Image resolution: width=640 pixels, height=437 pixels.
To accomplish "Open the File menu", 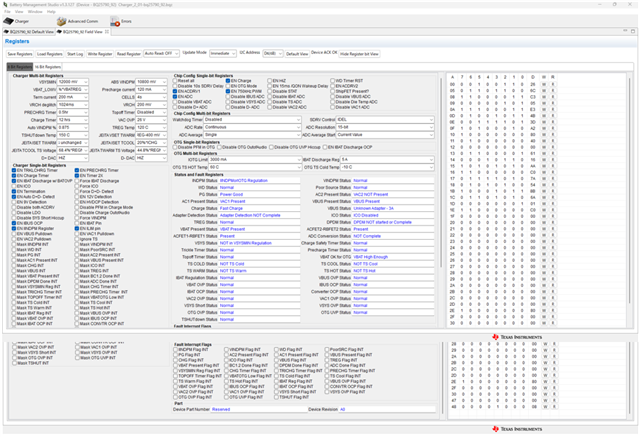I will (x=7, y=11).
